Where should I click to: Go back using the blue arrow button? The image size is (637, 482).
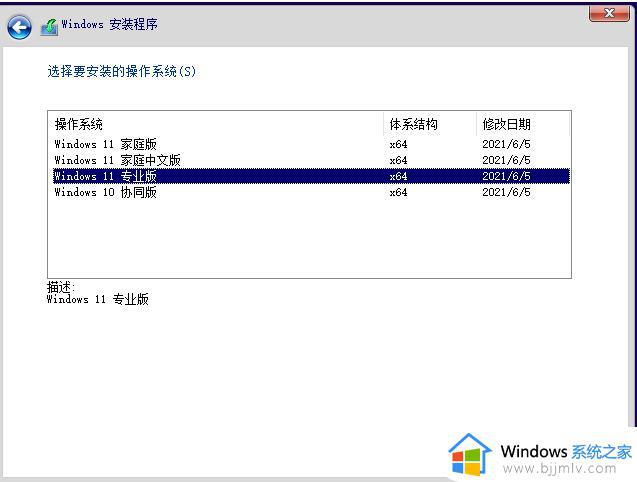click(19, 27)
